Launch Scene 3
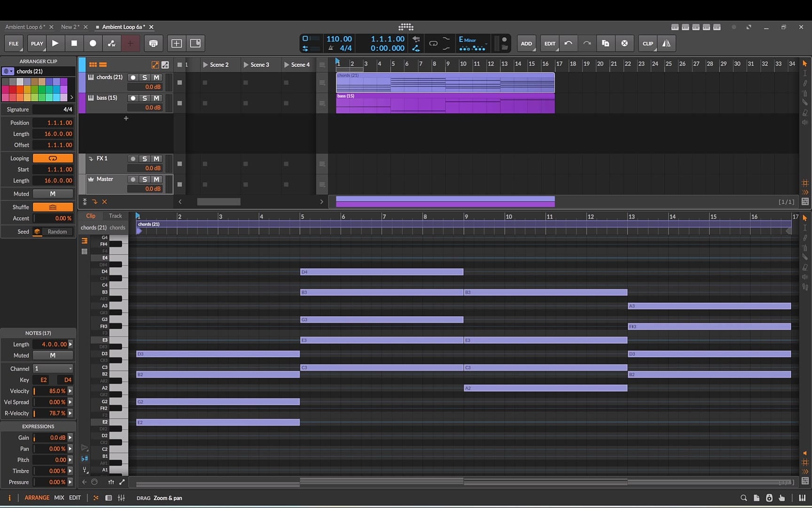Image resolution: width=812 pixels, height=508 pixels. coord(246,64)
